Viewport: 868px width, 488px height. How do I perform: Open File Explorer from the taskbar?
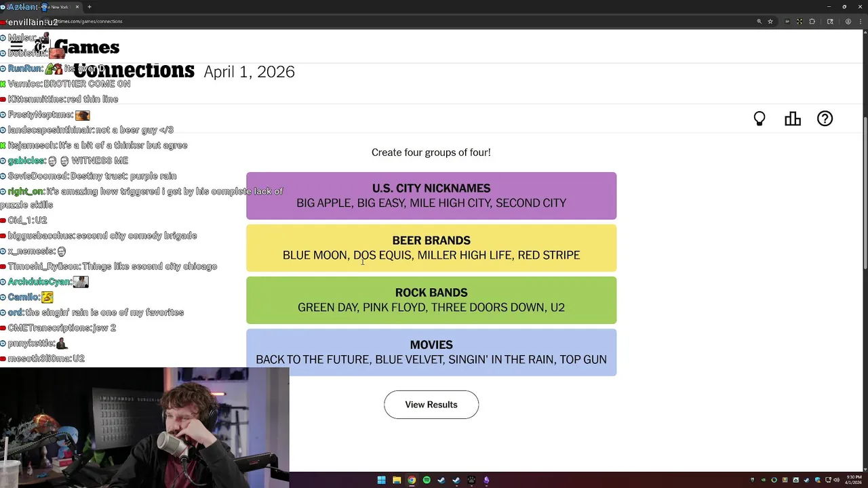click(x=397, y=481)
